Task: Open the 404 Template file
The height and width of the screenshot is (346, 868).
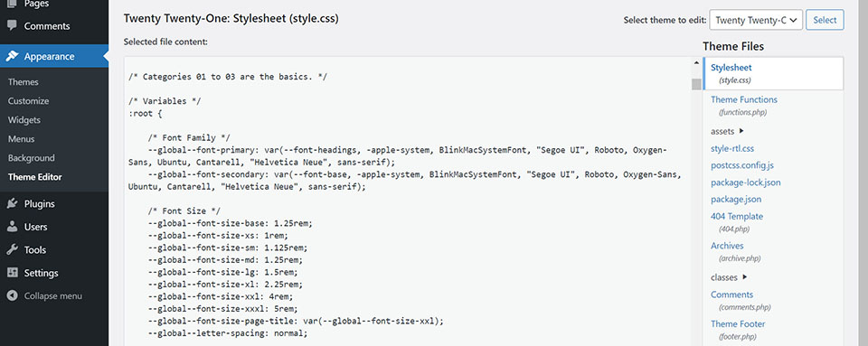Action: point(737,216)
